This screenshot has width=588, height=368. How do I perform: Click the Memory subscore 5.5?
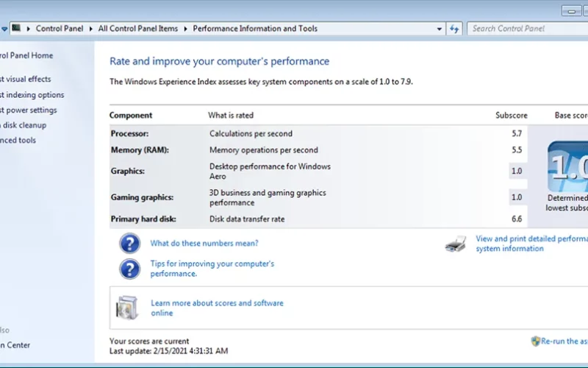517,150
